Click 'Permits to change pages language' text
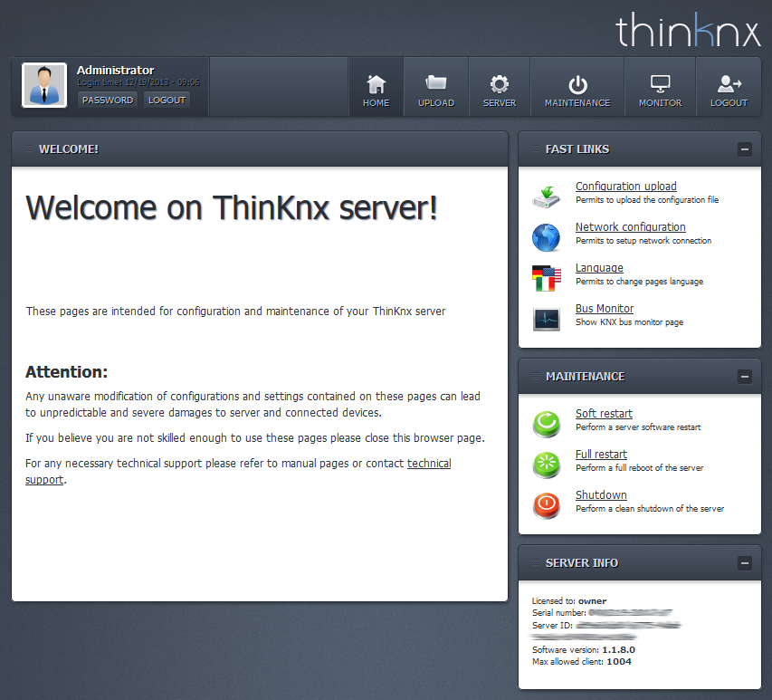The image size is (772, 700). [x=639, y=282]
